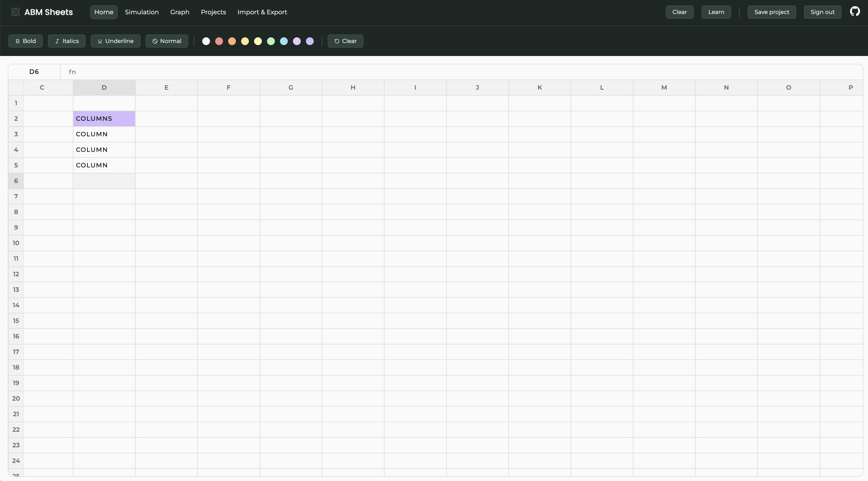Pick the red color swatch
This screenshot has height=481, width=868.
[x=219, y=41]
